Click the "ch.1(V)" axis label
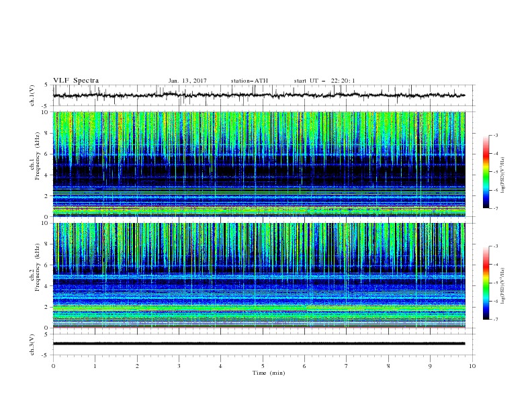532x411 pixels. (32, 95)
